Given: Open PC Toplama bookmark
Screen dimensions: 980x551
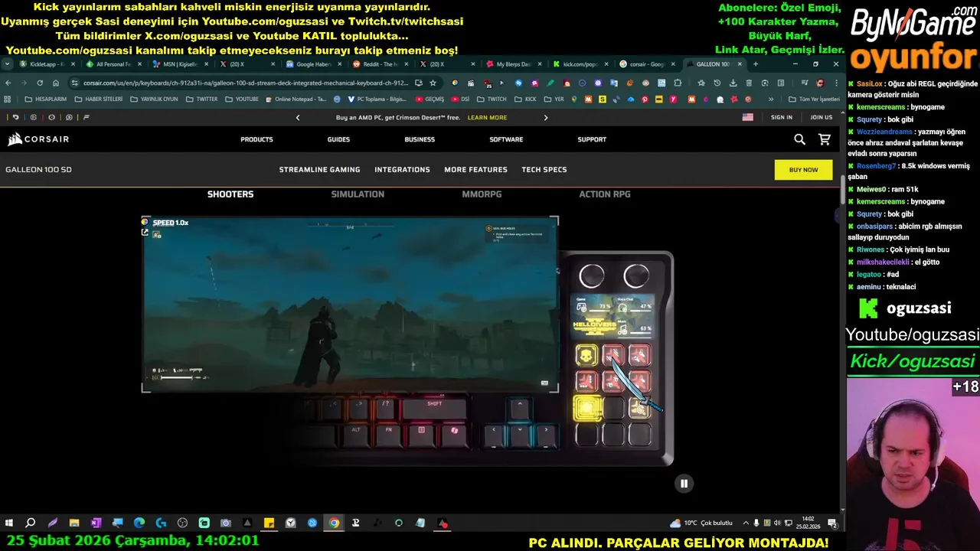Looking at the screenshot, I should (x=377, y=99).
